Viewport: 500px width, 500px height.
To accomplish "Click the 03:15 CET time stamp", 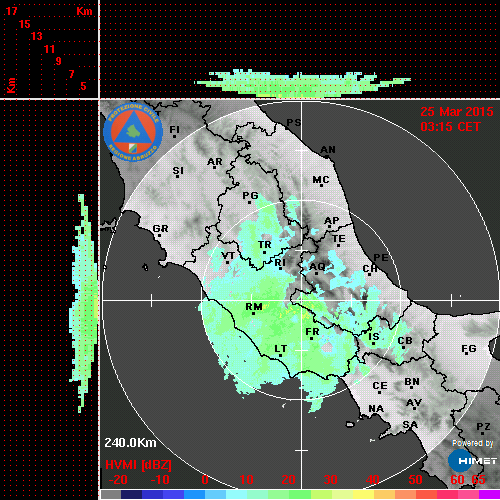I will point(450,127).
